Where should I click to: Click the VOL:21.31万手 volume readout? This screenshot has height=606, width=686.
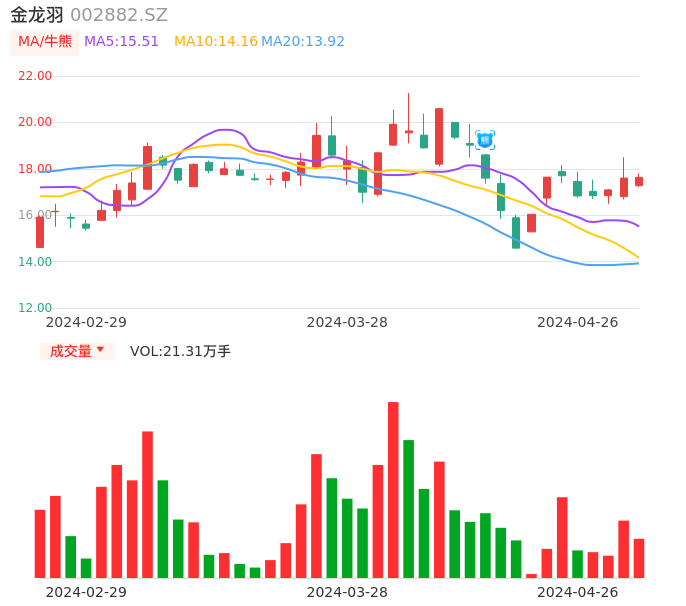pos(180,351)
